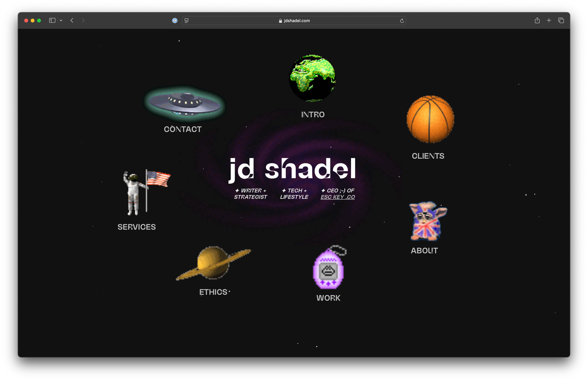Viewport: 588px width, 381px height.
Task: Reload the page with refresh icon
Action: pos(402,21)
